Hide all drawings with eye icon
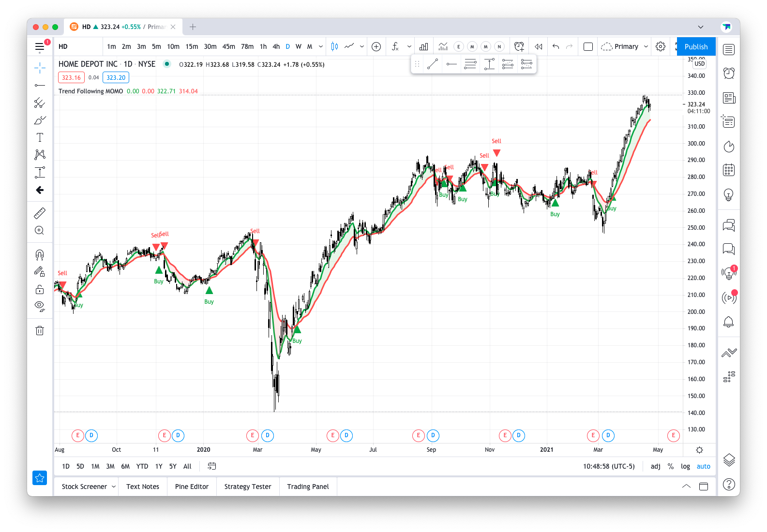767x532 pixels. 40,306
